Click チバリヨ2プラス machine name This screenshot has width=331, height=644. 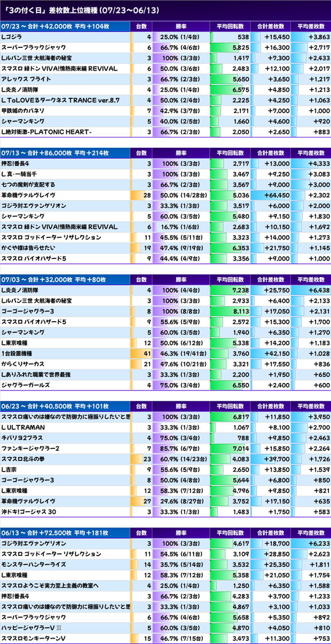(22, 438)
